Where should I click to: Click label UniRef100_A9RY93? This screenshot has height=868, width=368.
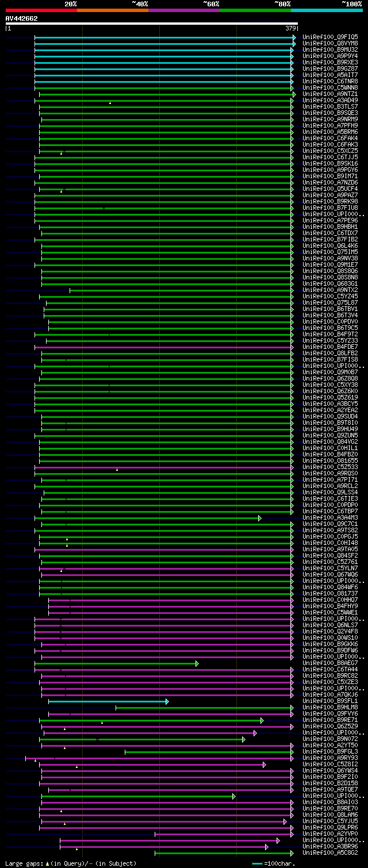(330, 758)
